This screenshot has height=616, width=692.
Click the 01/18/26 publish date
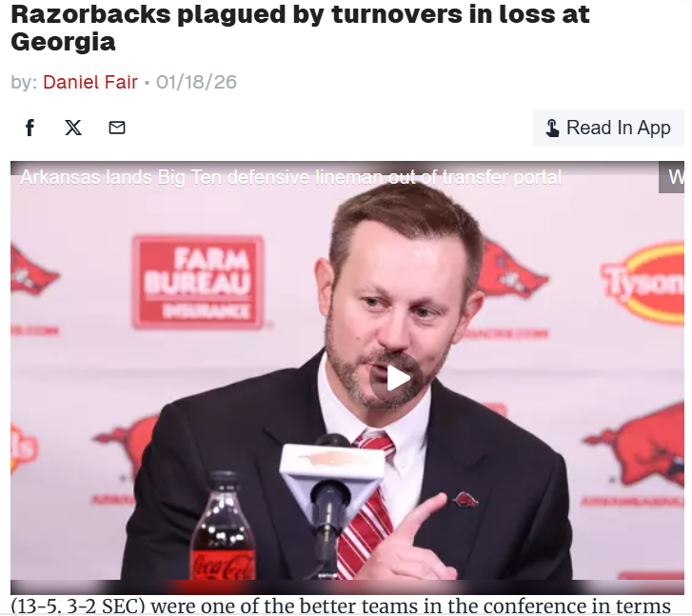click(x=196, y=82)
